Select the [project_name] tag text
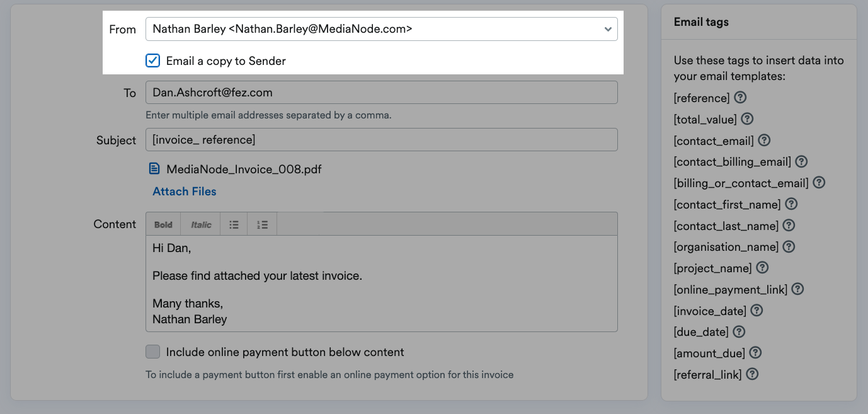Screen dimensions: 868x414 pos(713,268)
